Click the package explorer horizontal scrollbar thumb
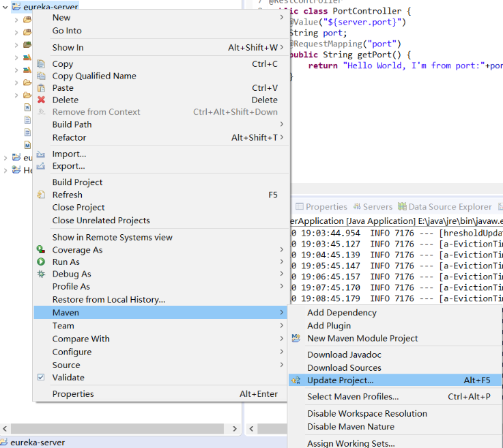This screenshot has width=503, height=448. (117, 429)
